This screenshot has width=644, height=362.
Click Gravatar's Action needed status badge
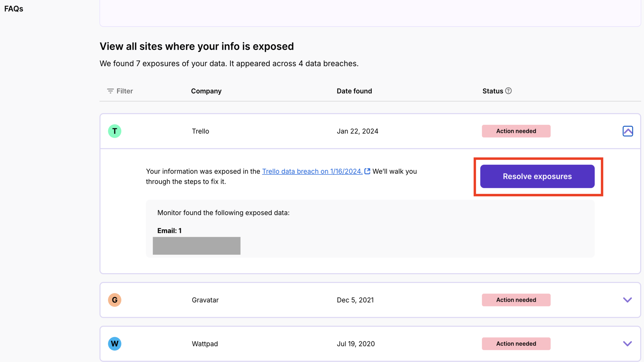516,300
